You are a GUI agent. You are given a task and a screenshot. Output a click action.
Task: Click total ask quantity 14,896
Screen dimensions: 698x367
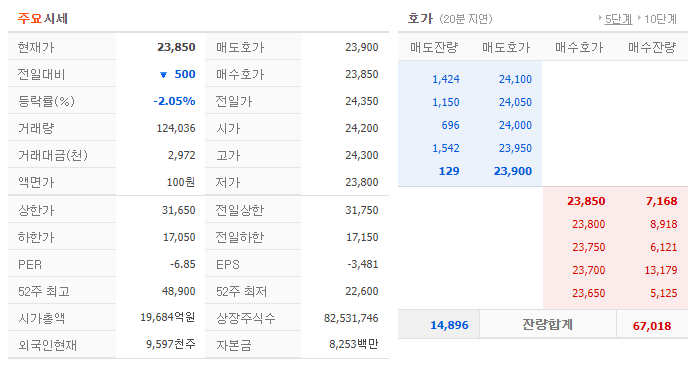pos(449,326)
